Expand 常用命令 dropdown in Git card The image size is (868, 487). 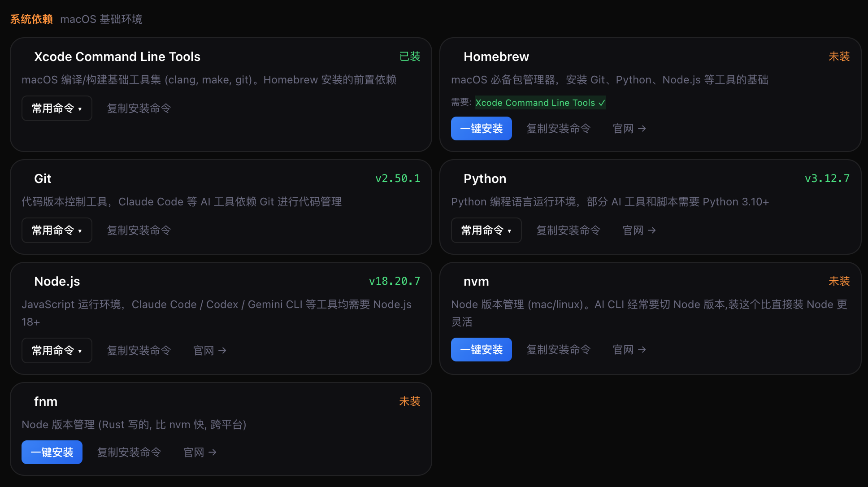point(57,230)
